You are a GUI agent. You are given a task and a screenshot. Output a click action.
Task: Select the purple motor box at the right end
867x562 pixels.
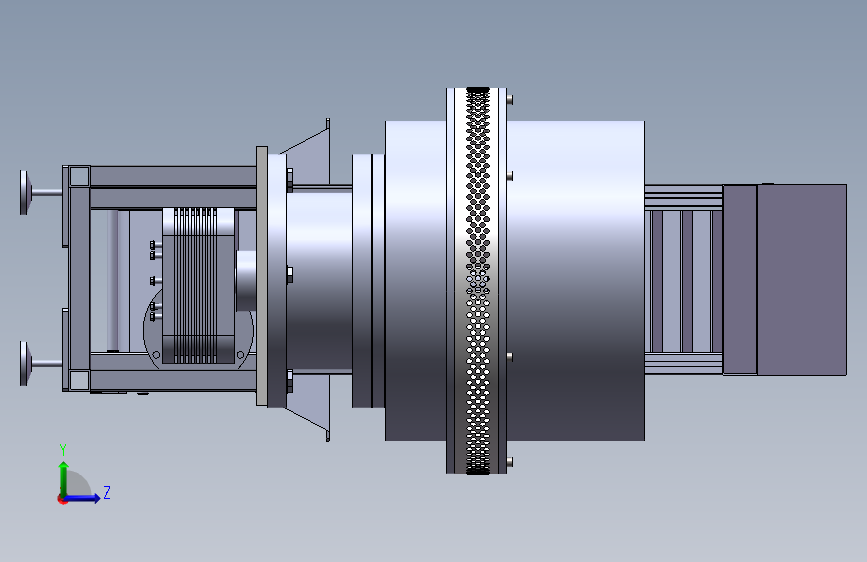(x=785, y=279)
